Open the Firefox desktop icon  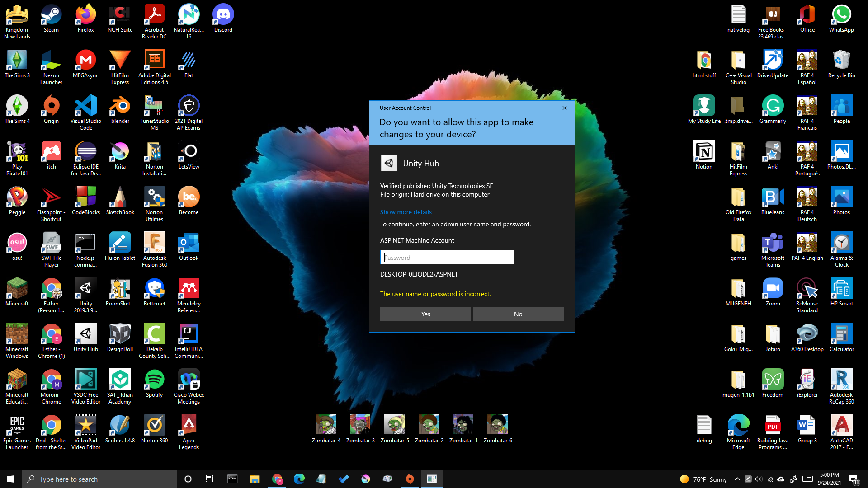pyautogui.click(x=85, y=19)
